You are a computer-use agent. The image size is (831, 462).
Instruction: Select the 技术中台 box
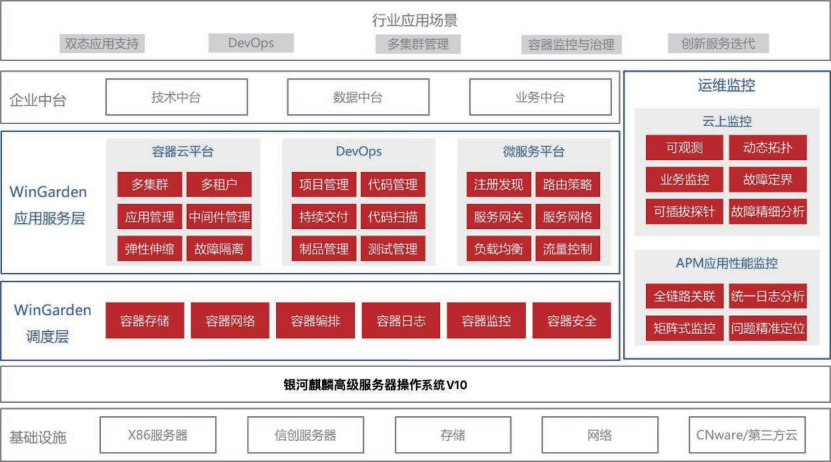176,97
